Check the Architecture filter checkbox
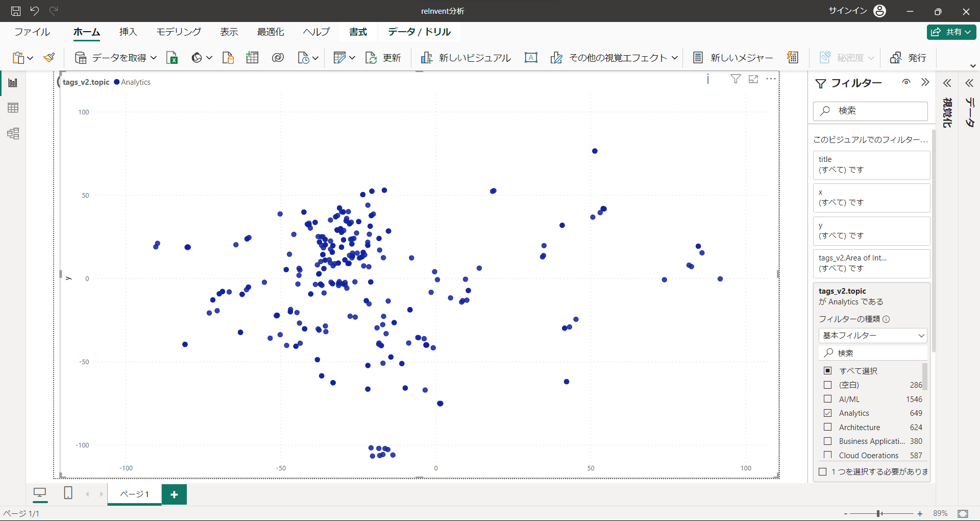The height and width of the screenshot is (521, 980). click(x=828, y=427)
